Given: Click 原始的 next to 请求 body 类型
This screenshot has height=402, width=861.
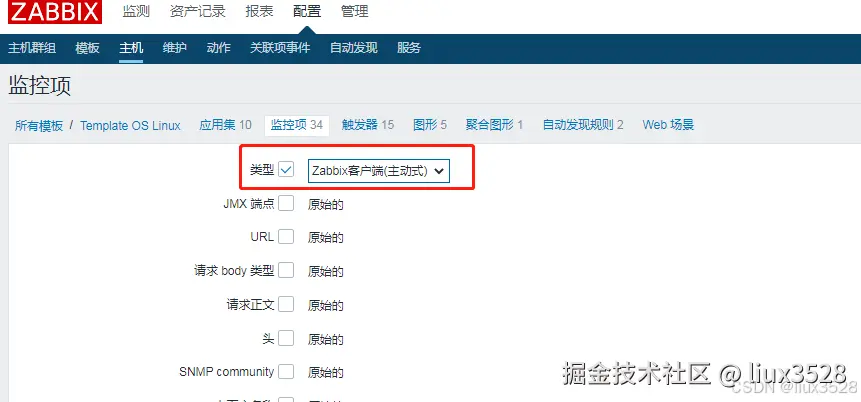Looking at the screenshot, I should coord(326,272).
